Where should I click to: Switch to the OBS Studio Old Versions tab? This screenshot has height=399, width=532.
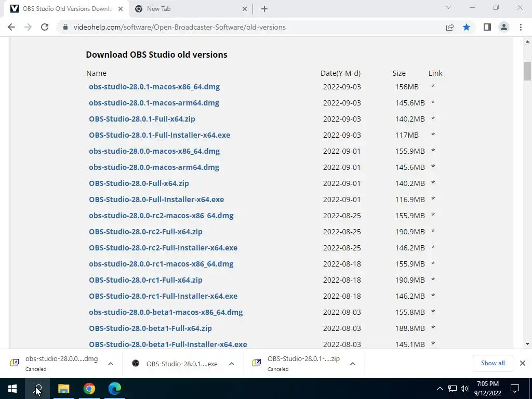[66, 9]
